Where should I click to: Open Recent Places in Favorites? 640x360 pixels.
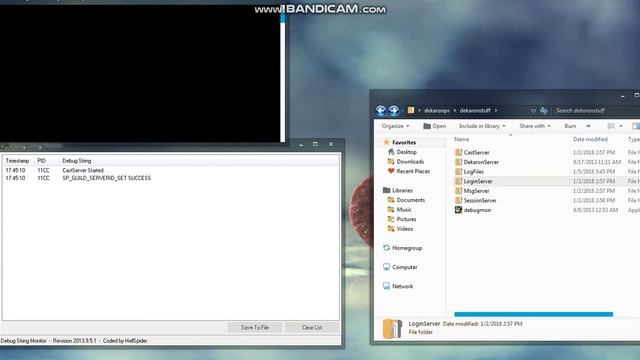[413, 171]
